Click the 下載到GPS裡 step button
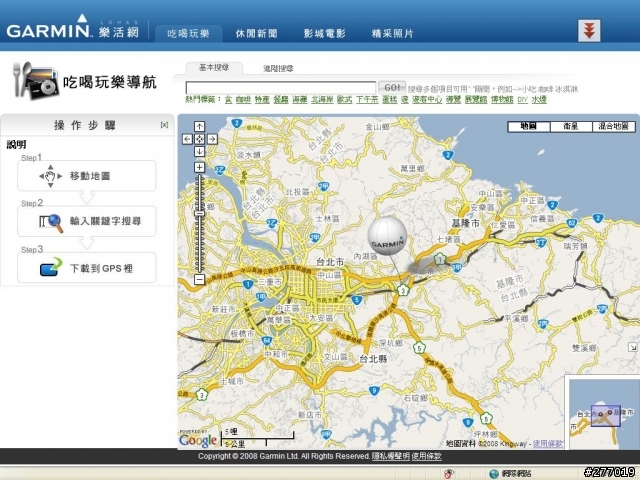 click(87, 267)
